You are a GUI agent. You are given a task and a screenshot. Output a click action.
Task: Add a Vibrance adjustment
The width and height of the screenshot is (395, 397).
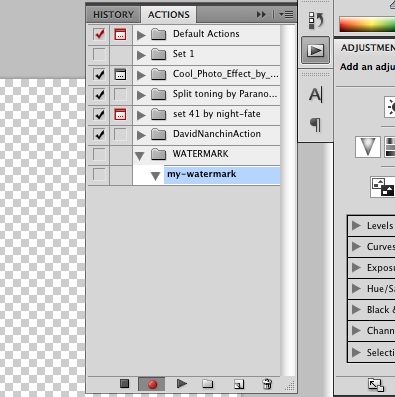tap(367, 147)
